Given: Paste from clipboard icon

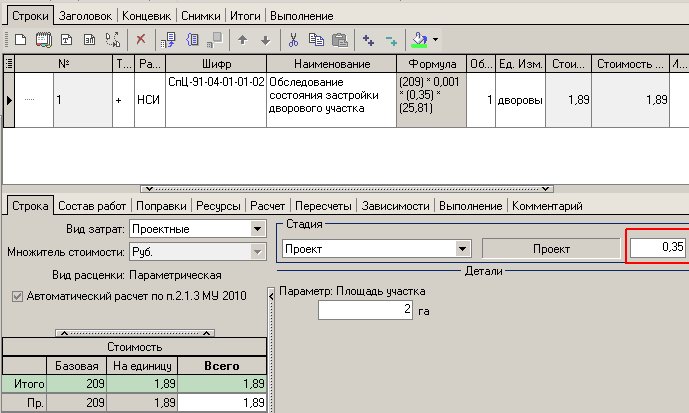Looking at the screenshot, I should pyautogui.click(x=340, y=40).
